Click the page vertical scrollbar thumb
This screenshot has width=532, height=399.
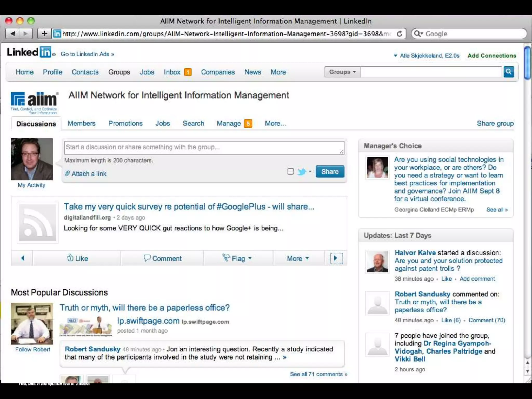[x=527, y=63]
